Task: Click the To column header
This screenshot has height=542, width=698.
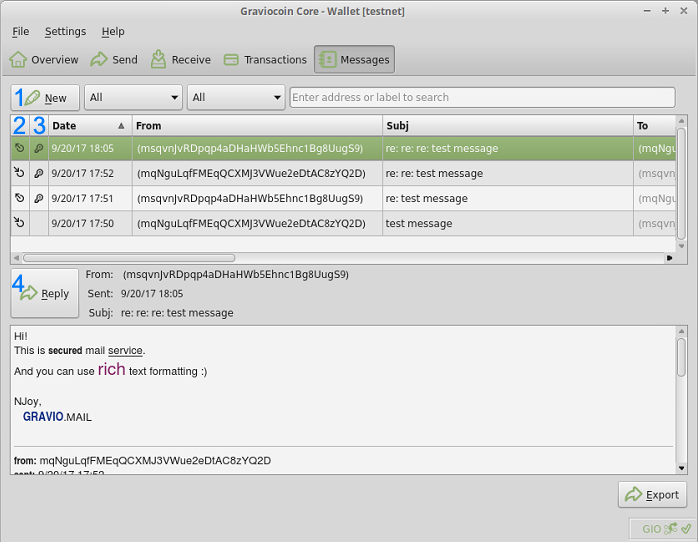Action: click(654, 125)
